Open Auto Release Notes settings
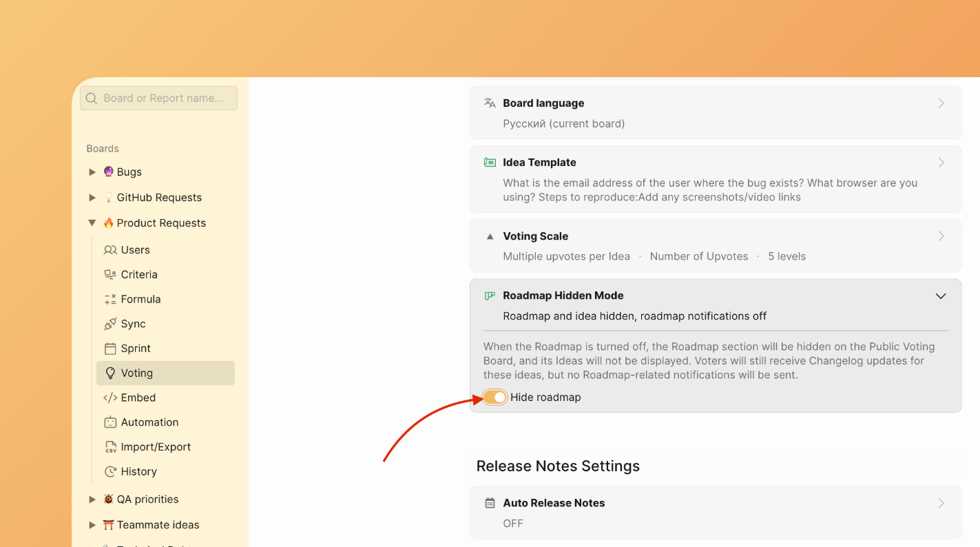This screenshot has height=547, width=980. tap(716, 513)
